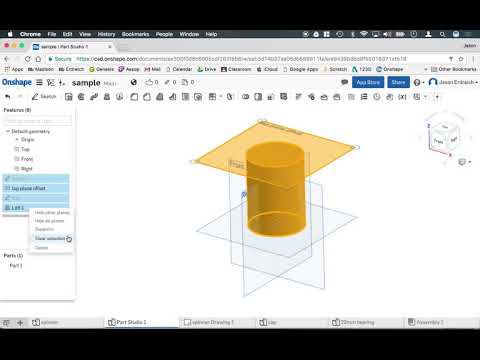Open the History menu in Mac menu bar
Image resolution: width=480 pixels, height=360 pixels.
click(106, 34)
